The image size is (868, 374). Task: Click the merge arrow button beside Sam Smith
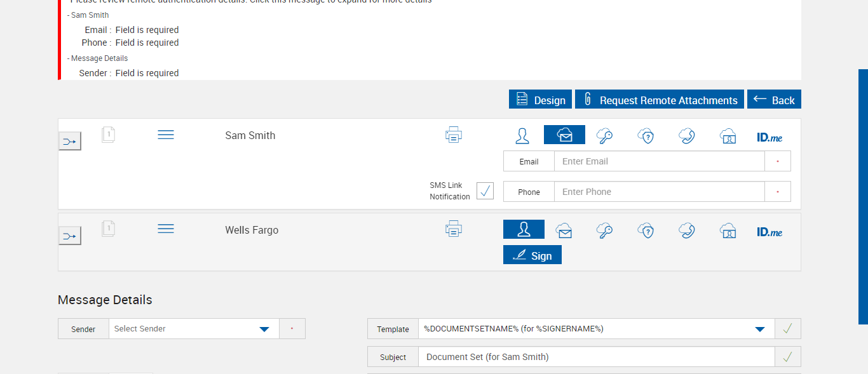70,141
